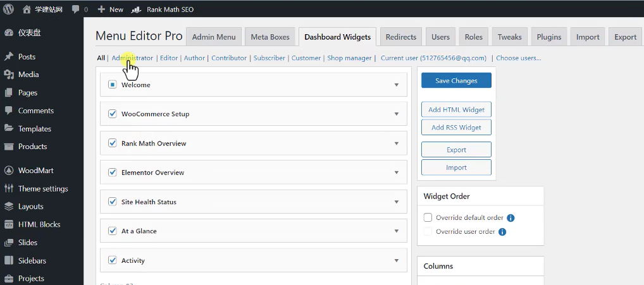Select the Subscriber role filter

[x=269, y=58]
